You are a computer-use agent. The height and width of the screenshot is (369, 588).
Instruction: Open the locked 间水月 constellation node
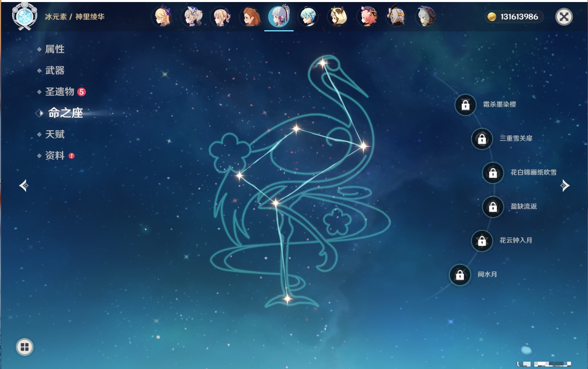click(x=460, y=275)
